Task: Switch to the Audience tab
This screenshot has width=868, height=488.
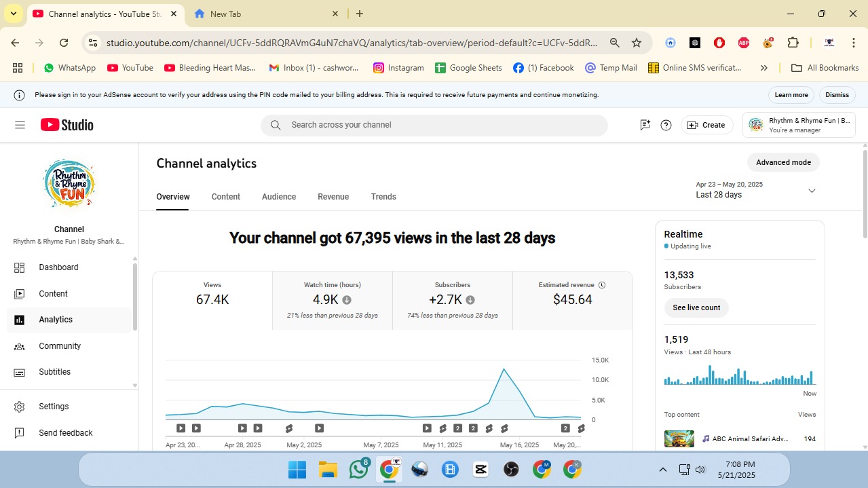Action: click(x=279, y=197)
